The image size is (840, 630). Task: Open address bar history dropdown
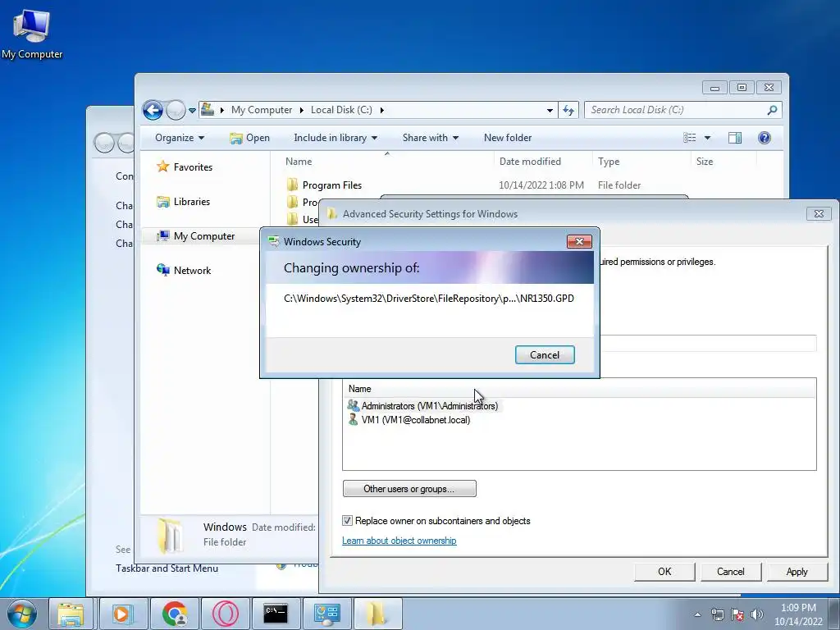pyautogui.click(x=550, y=111)
